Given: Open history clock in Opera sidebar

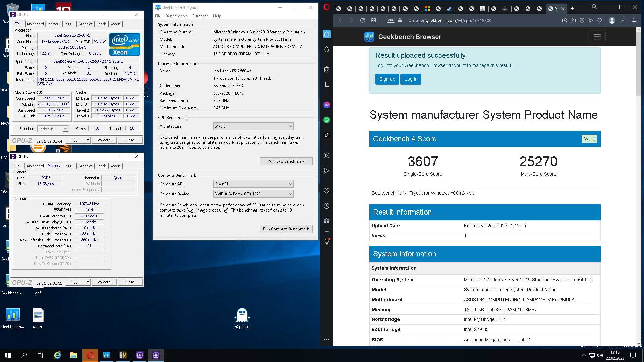Looking at the screenshot, I should click(327, 206).
